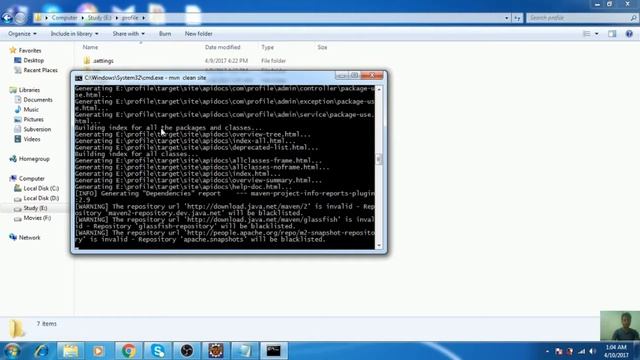Click Computer in the breadcrumb path
Image resolution: width=640 pixels, height=360 pixels.
64,18
